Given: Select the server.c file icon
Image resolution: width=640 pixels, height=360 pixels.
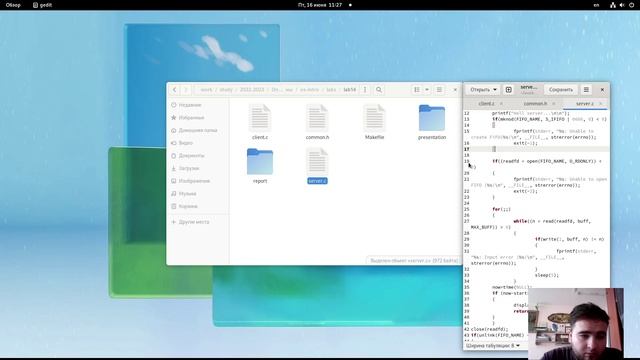Looking at the screenshot, I should (x=317, y=162).
